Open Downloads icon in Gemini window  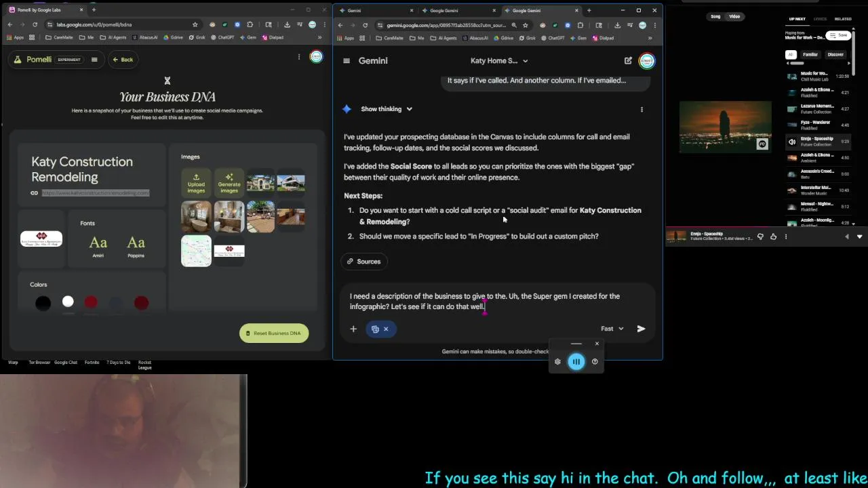coord(617,25)
